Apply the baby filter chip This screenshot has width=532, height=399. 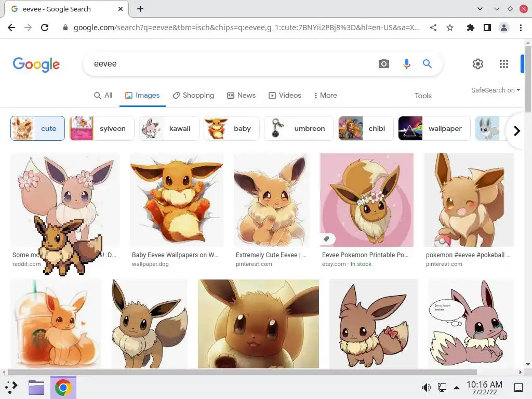[x=231, y=128]
